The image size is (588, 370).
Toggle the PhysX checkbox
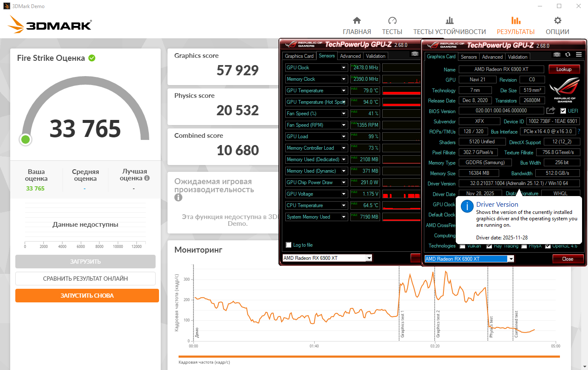524,246
